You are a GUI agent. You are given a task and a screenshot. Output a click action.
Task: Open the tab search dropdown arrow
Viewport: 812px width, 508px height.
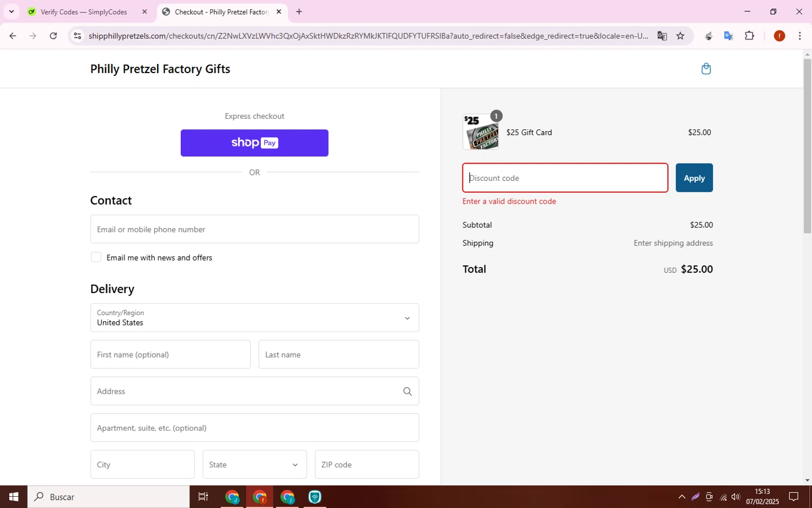click(x=11, y=12)
